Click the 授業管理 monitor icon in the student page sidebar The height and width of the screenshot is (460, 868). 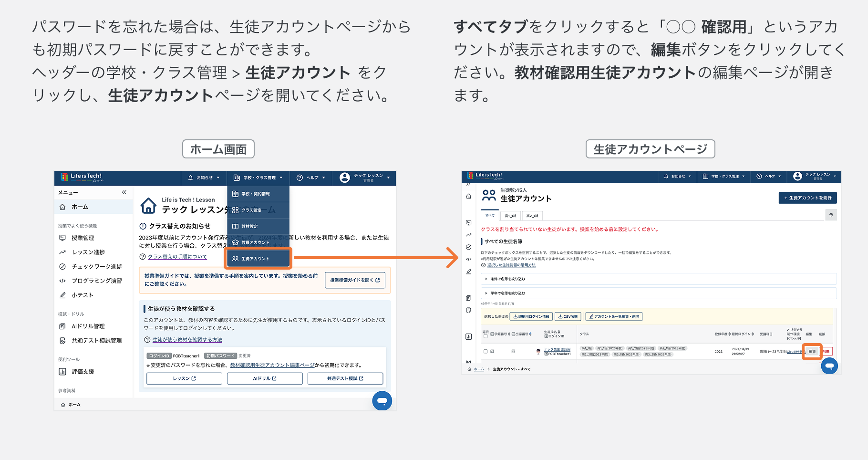pos(468,222)
